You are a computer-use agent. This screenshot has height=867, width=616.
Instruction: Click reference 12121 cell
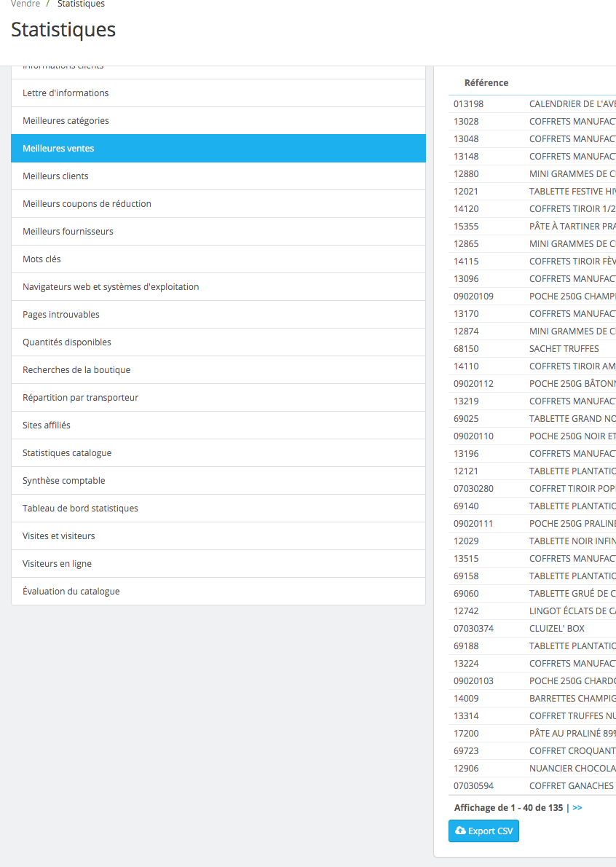[466, 471]
